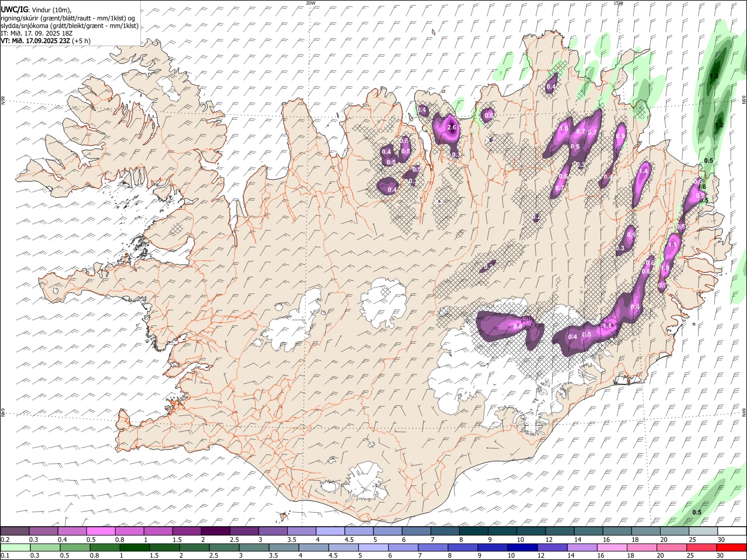
Task: Click the 0.4 swatch in purple snow scale
Action: coord(72,531)
